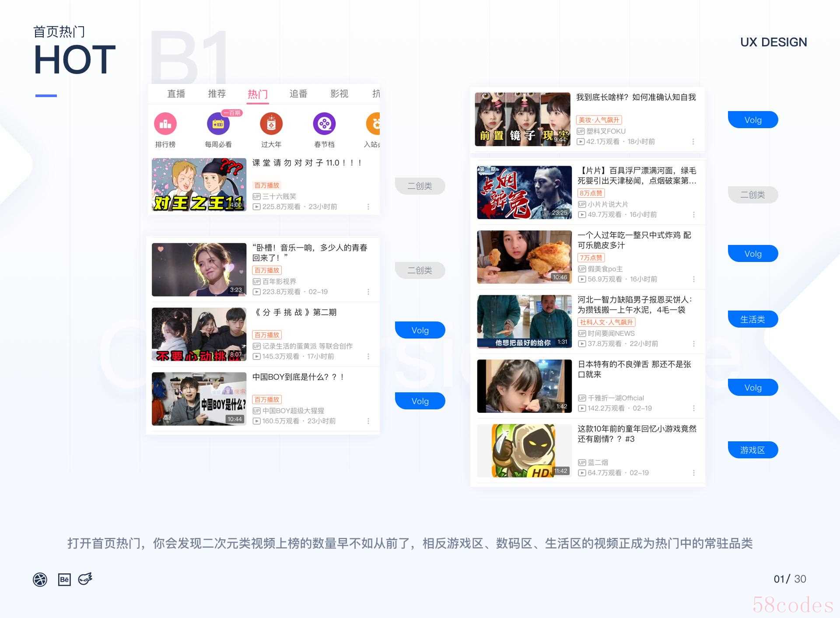Open more options for 点烟破案 video
This screenshot has width=840, height=618.
[694, 215]
